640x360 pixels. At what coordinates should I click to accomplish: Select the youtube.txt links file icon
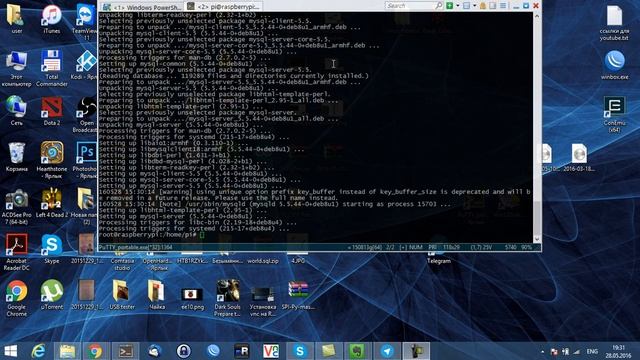click(x=614, y=22)
